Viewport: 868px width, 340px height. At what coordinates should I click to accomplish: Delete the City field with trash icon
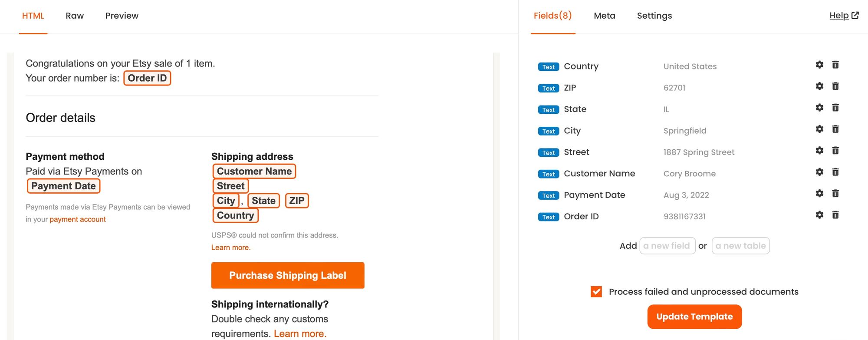(835, 129)
